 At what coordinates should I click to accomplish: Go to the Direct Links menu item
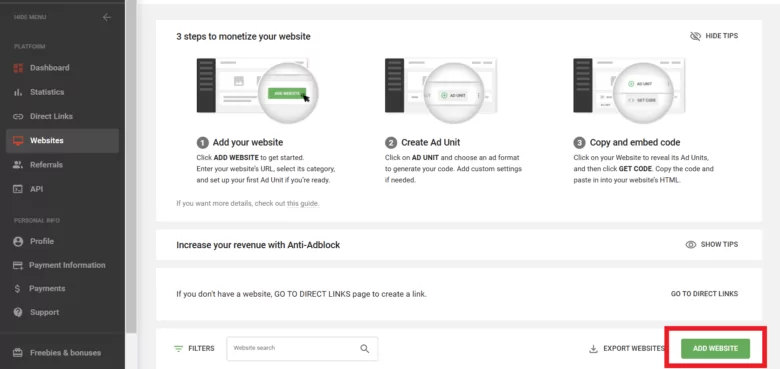(x=62, y=117)
